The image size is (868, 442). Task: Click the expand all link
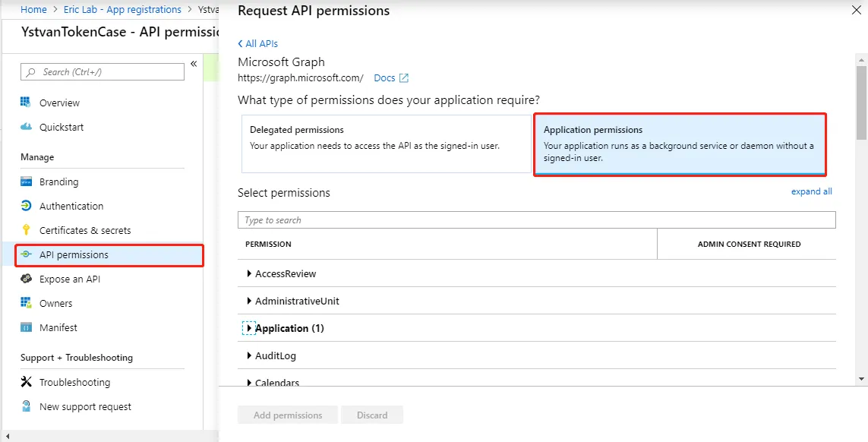point(811,191)
